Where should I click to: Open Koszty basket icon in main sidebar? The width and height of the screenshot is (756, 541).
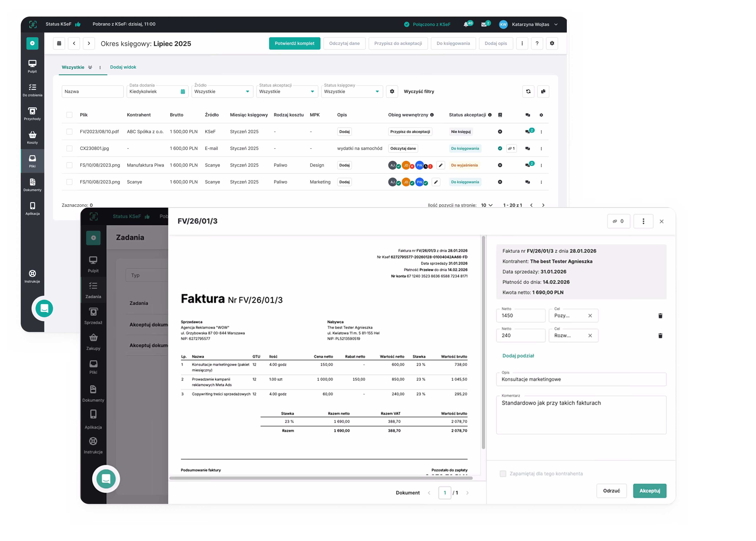click(32, 137)
